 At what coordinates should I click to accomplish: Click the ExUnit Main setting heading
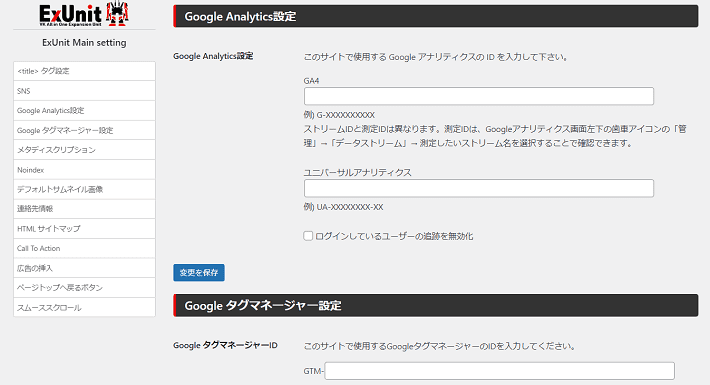[x=84, y=43]
